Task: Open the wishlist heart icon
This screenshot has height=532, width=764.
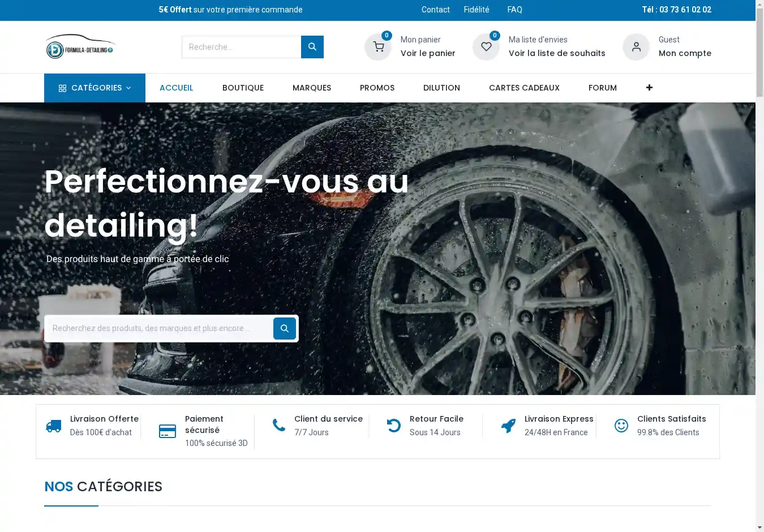Action: [x=486, y=47]
